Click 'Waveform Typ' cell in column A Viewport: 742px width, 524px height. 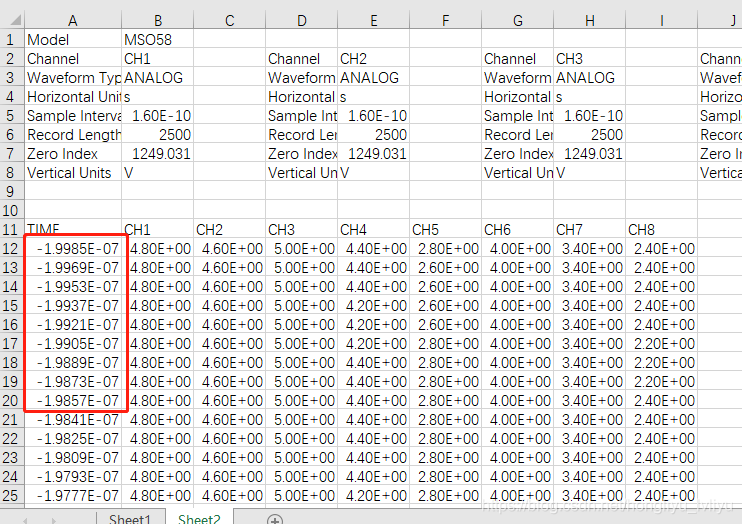(x=73, y=77)
